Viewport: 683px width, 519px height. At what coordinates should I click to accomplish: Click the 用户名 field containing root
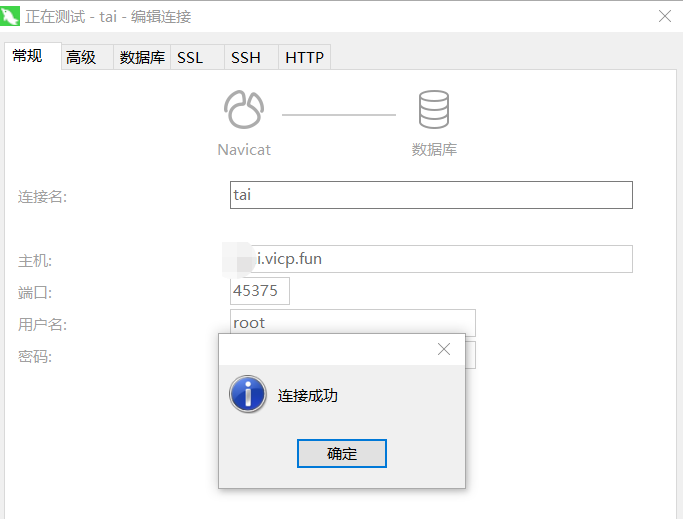(x=353, y=322)
